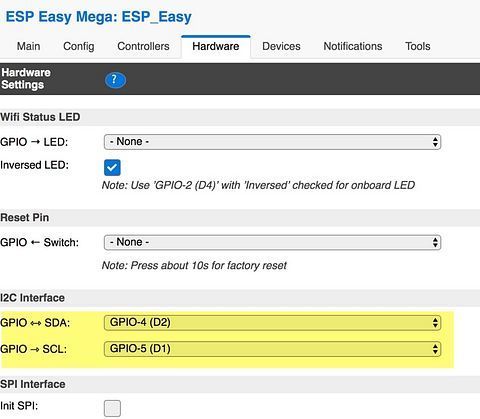480x419 pixels.
Task: Click the Inversed LED label
Action: 34,165
